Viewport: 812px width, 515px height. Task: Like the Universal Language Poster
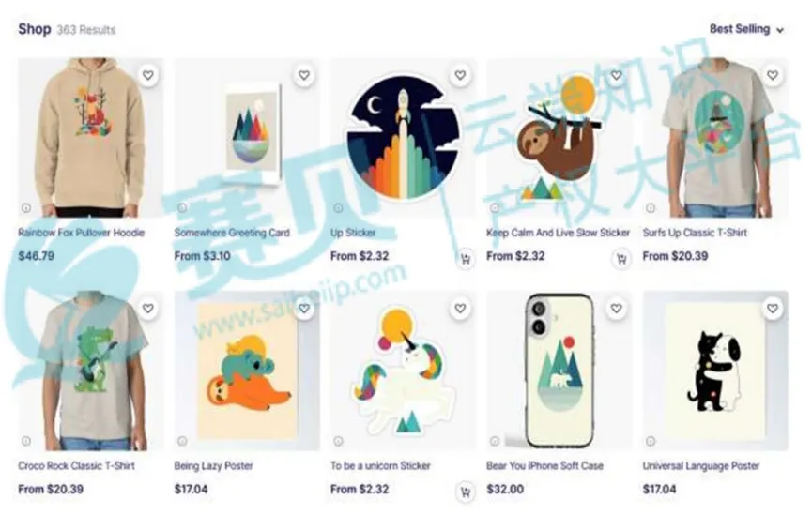point(773,309)
